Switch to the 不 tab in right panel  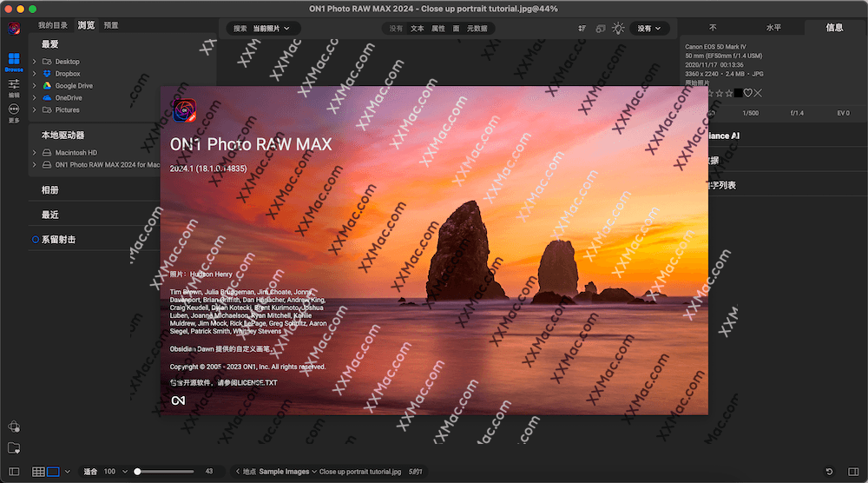tap(713, 28)
